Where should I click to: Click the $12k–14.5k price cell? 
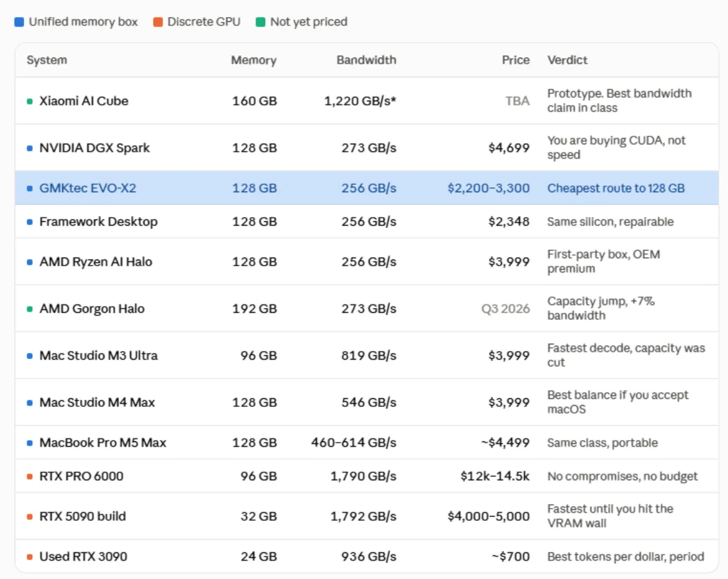click(495, 477)
